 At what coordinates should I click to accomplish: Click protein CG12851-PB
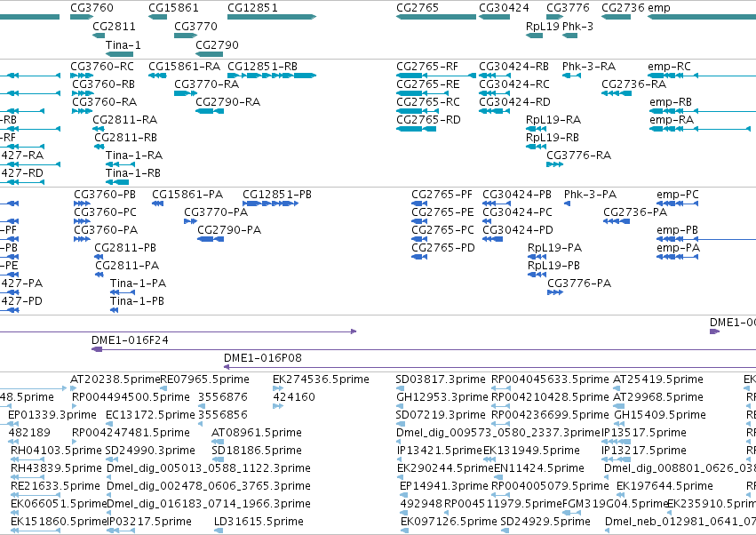pyautogui.click(x=270, y=204)
